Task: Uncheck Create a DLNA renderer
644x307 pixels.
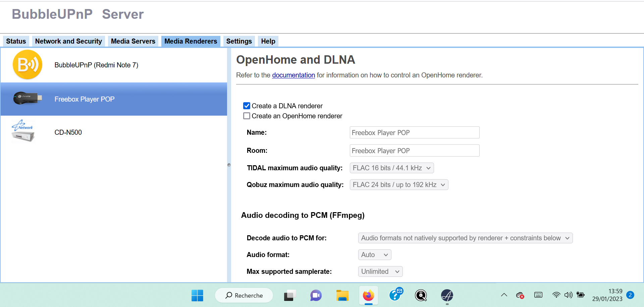Action: (247, 106)
